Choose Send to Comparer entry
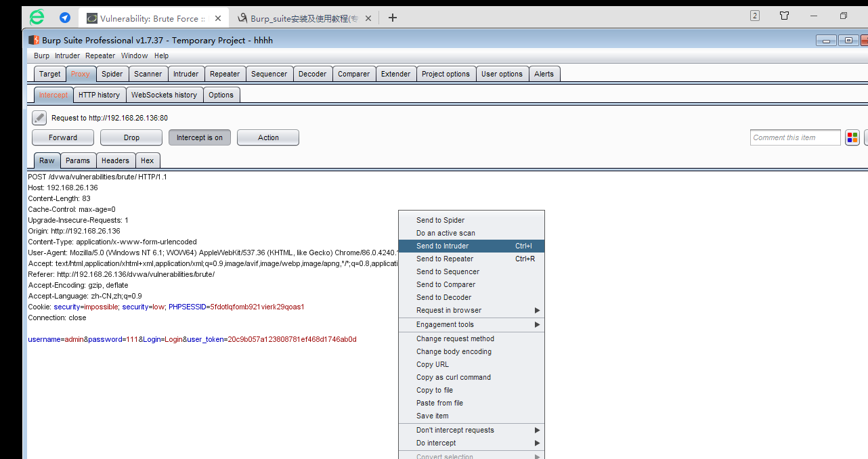 coord(471,284)
